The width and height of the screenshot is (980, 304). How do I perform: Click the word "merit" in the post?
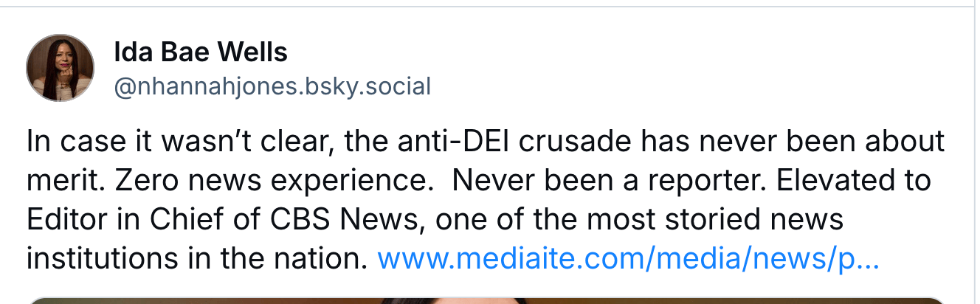(57, 181)
